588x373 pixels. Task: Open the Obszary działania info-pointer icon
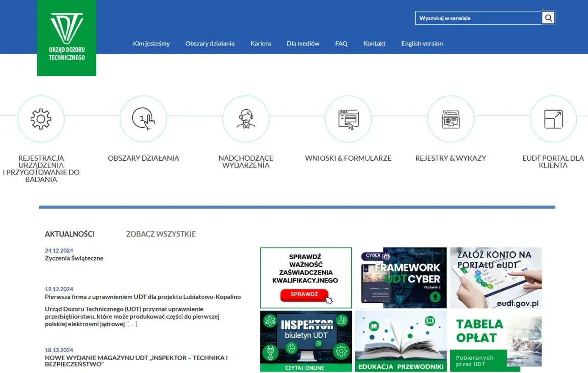point(143,119)
